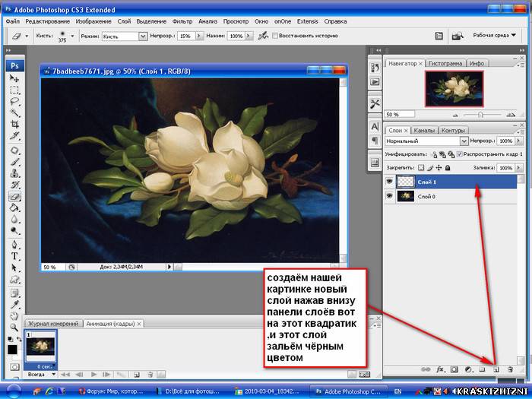The height and width of the screenshot is (399, 532).
Task: Select the Path Selection tool
Action: pyautogui.click(x=14, y=268)
